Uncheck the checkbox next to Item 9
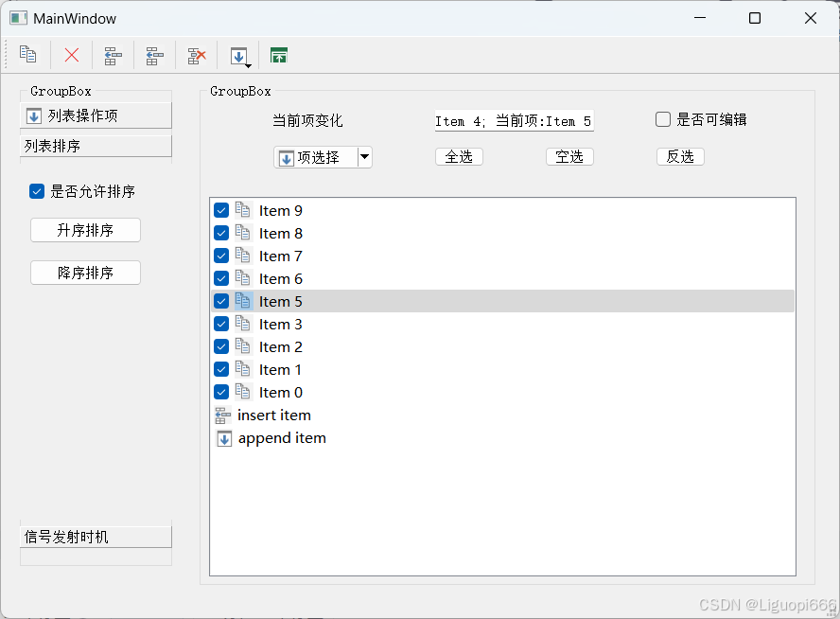The height and width of the screenshot is (619, 840). pos(220,210)
